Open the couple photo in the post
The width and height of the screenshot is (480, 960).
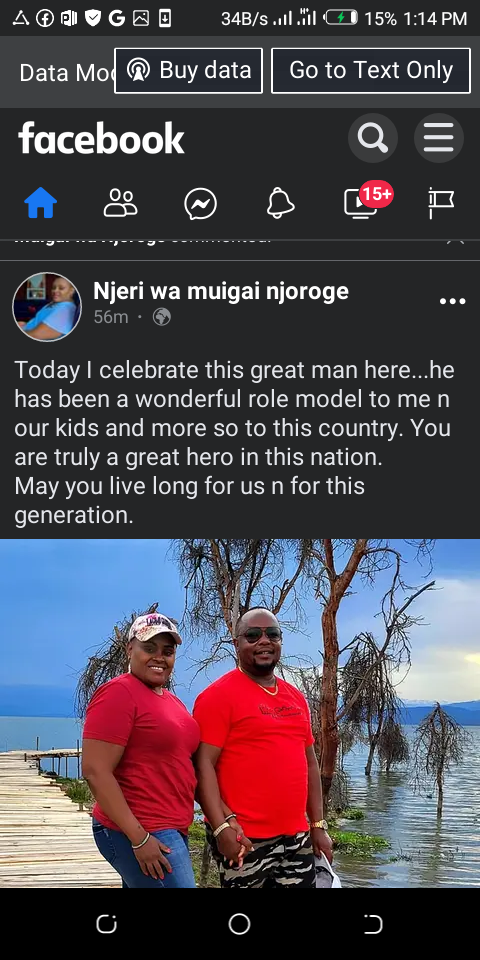pyautogui.click(x=240, y=713)
